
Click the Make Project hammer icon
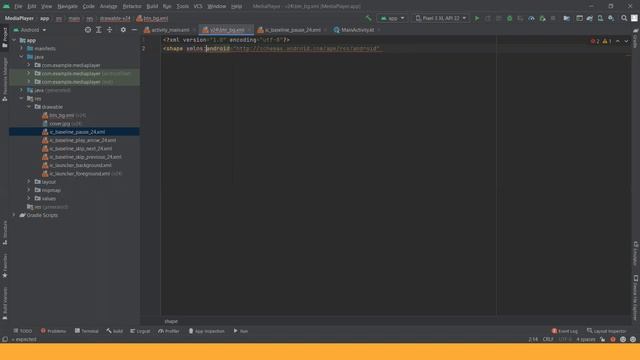click(369, 18)
